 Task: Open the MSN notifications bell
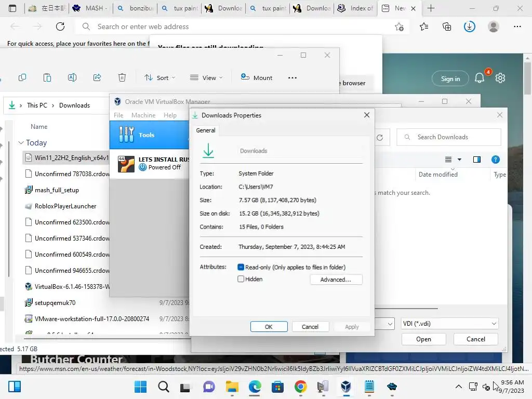(480, 78)
